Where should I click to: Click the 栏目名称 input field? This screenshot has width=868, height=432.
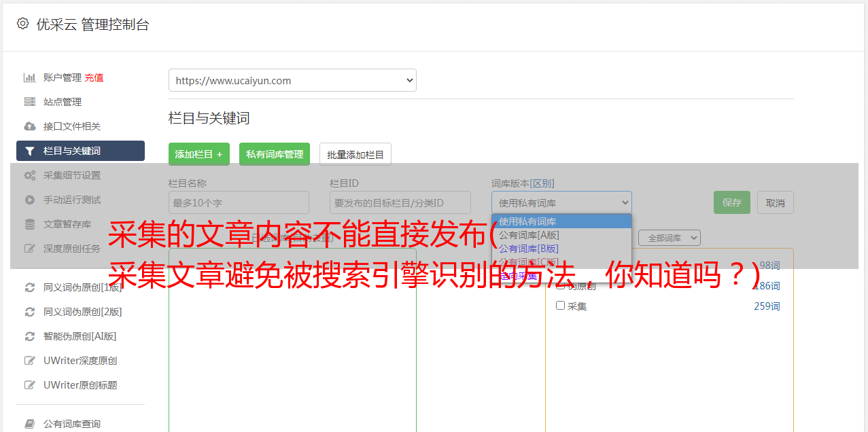click(x=239, y=202)
